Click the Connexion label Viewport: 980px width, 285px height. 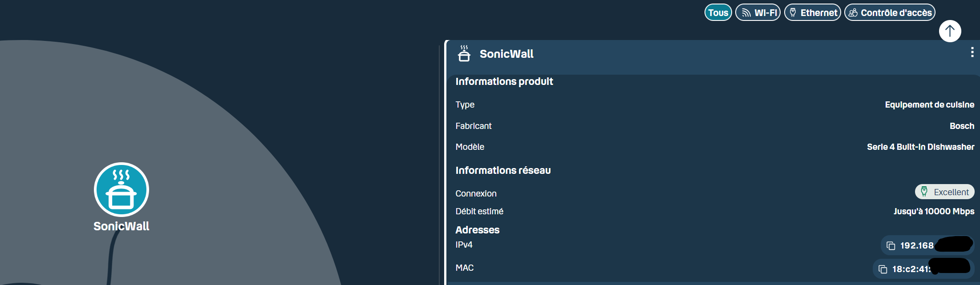(x=476, y=193)
